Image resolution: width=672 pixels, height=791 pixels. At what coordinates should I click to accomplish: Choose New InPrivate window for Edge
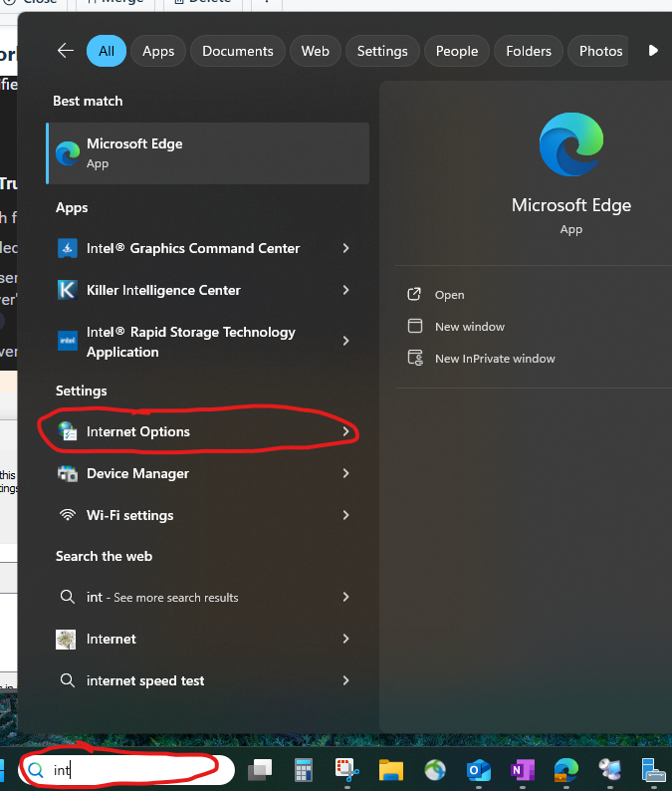pos(495,359)
